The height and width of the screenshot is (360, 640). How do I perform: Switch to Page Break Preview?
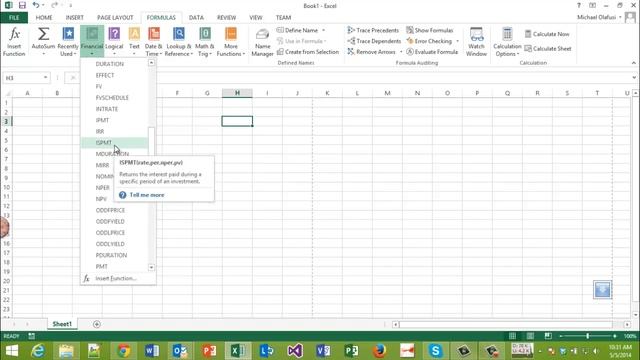click(x=548, y=336)
